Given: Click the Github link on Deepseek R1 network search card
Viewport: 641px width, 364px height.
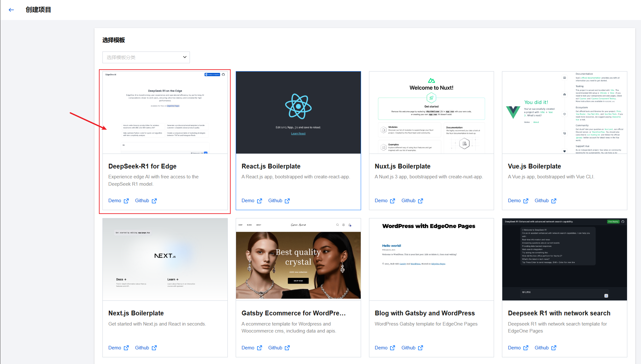Looking at the screenshot, I should tap(541, 347).
